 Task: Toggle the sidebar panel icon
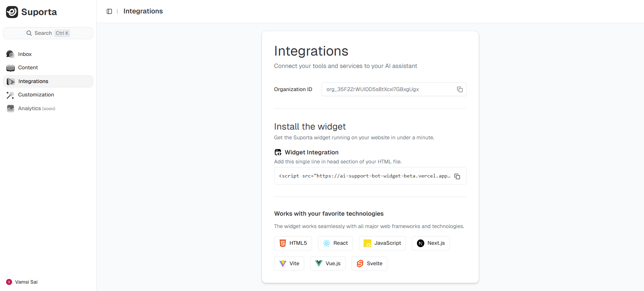click(x=109, y=11)
